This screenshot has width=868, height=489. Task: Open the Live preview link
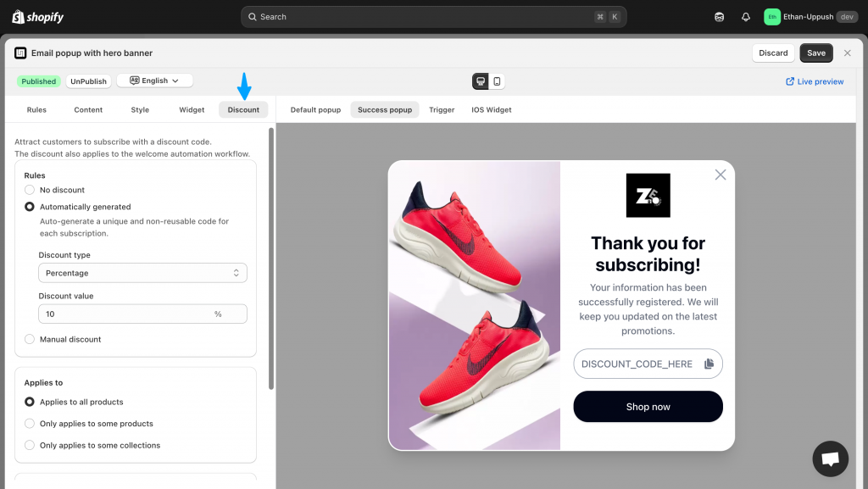coord(815,81)
